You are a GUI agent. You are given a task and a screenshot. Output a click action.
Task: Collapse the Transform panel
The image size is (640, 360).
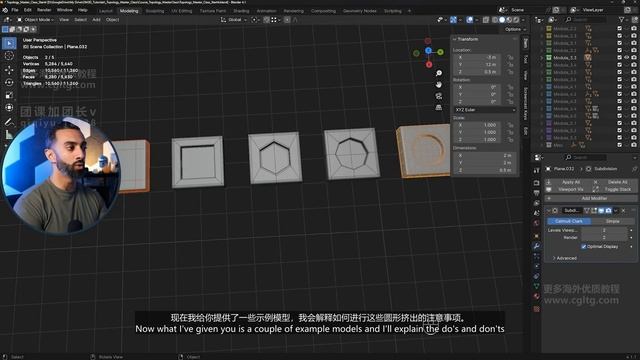(x=465, y=39)
